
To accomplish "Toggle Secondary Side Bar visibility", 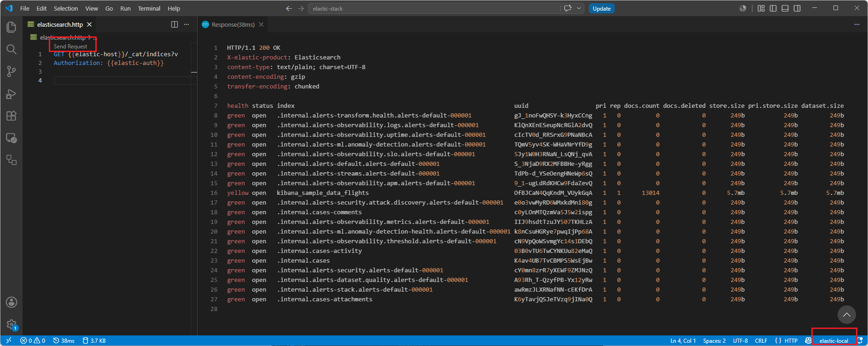I will [x=797, y=8].
